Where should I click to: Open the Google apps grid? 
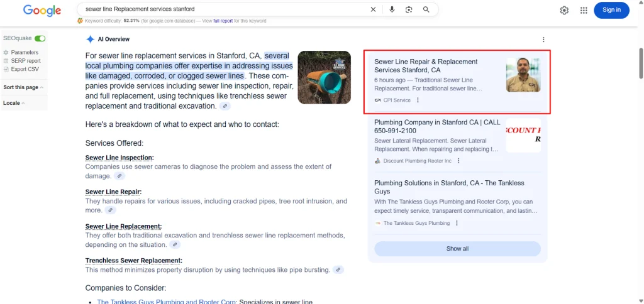(x=584, y=10)
